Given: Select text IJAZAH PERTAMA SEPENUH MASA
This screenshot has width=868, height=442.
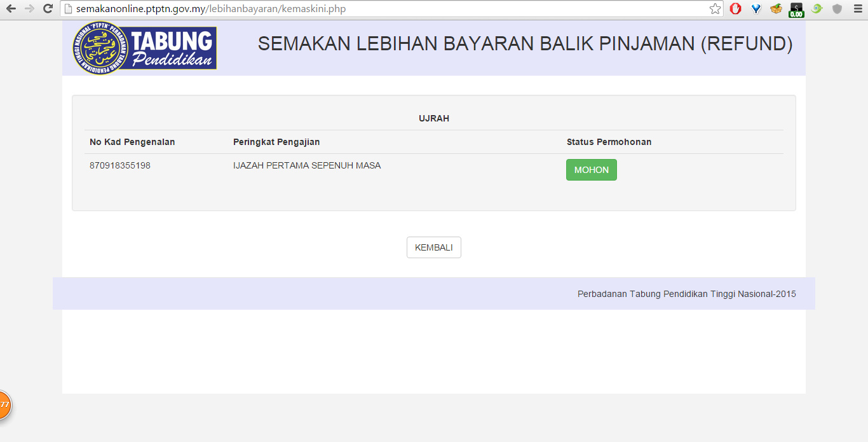Looking at the screenshot, I should click(x=307, y=166).
